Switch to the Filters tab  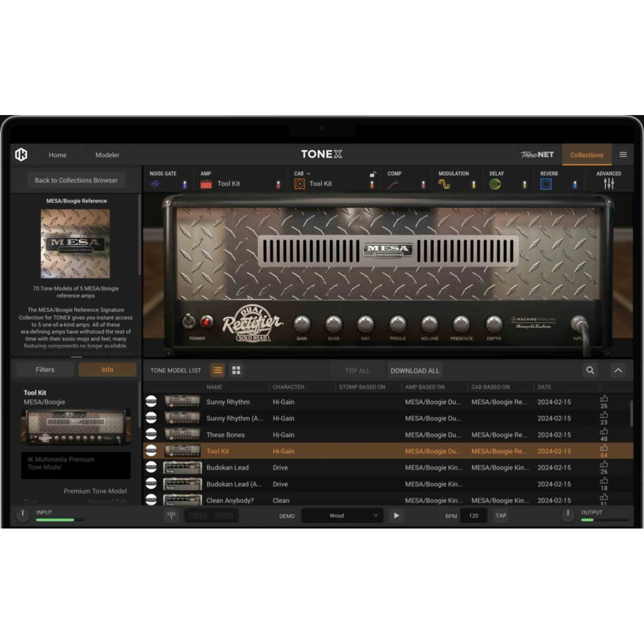pos(45,370)
